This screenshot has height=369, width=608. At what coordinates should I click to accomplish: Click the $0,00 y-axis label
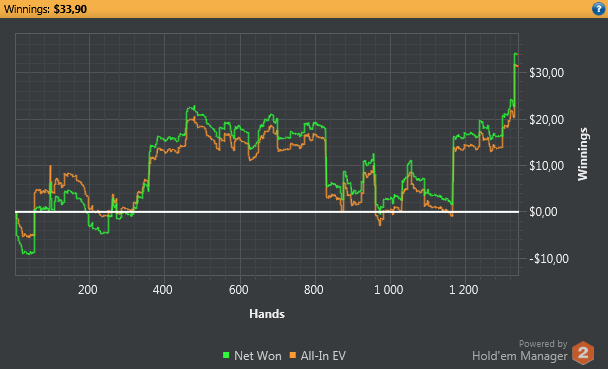(x=543, y=212)
